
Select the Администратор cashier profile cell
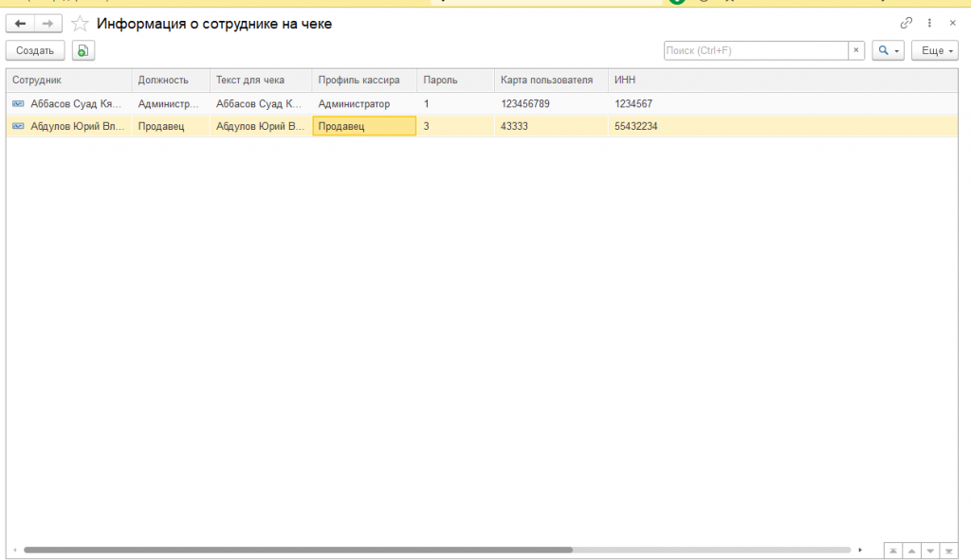coord(364,104)
